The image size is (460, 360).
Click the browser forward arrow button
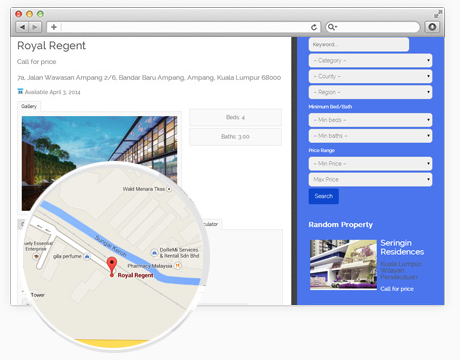pyautogui.click(x=35, y=27)
